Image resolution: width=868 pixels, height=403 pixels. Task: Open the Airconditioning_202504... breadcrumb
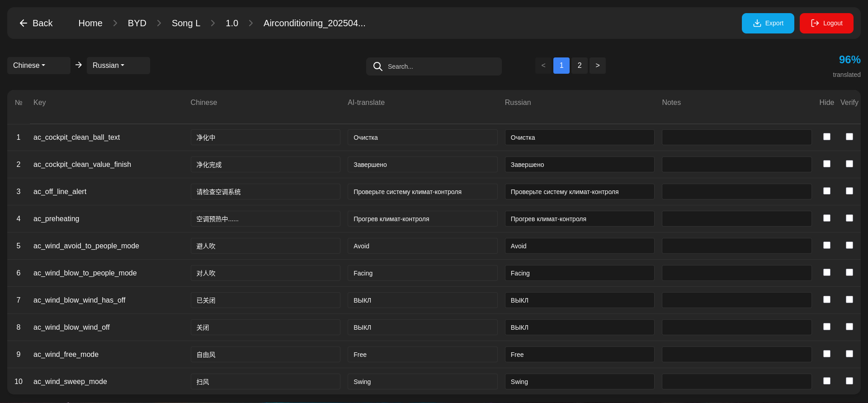coord(315,23)
